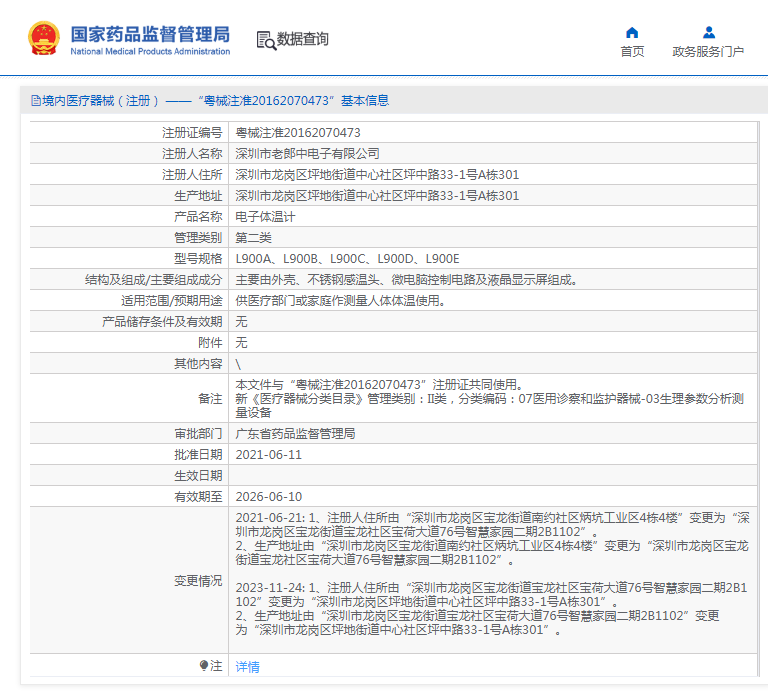Click the 审批部门 label
This screenshot has height=695, width=768.
pos(198,434)
